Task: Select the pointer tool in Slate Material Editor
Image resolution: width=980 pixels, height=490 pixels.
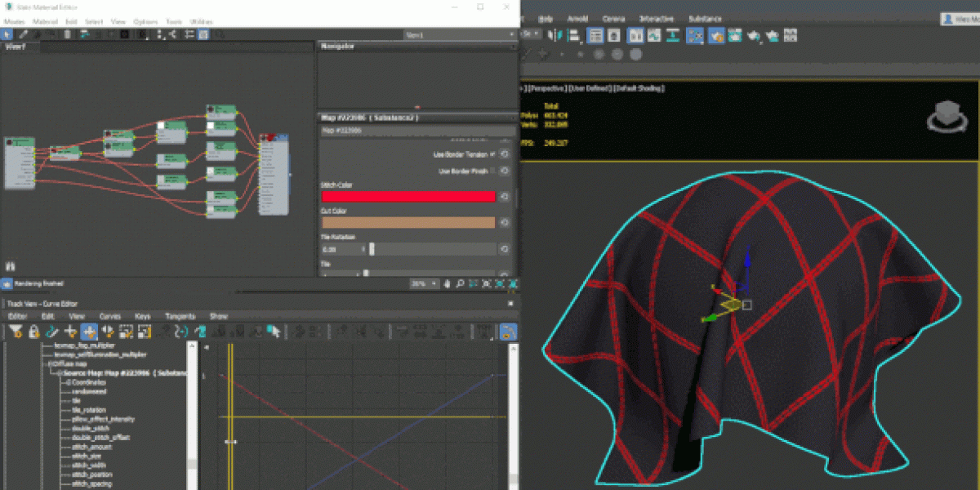Action: pyautogui.click(x=7, y=34)
